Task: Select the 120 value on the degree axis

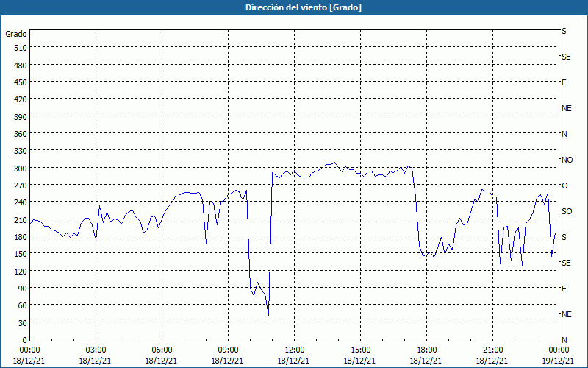Action: (21, 271)
